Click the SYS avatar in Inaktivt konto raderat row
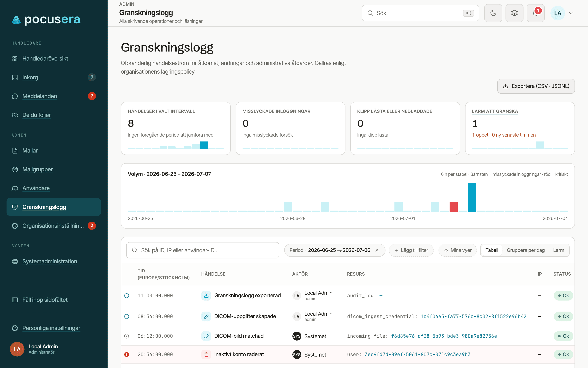This screenshot has height=368, width=588. (x=297, y=354)
